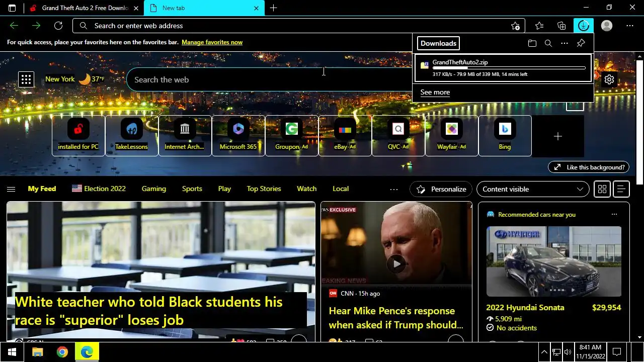Image resolution: width=644 pixels, height=362 pixels.
Task: Open the My Feed section
Action: [x=42, y=189]
